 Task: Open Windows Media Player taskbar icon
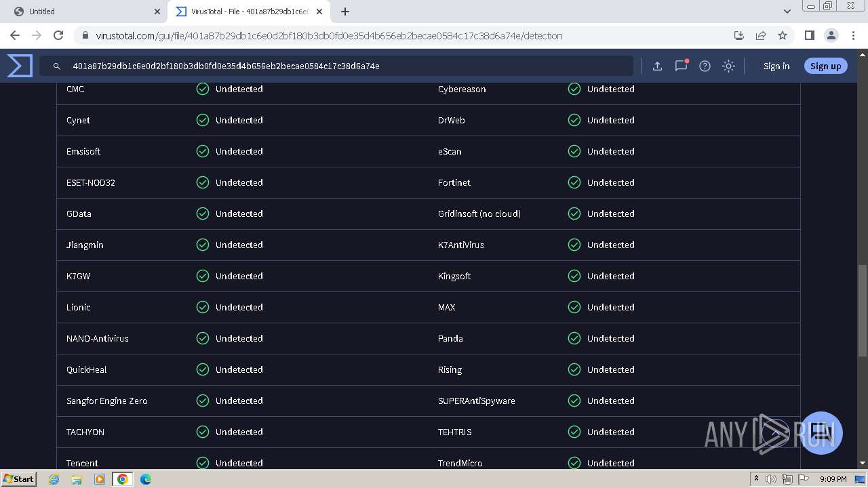(100, 479)
